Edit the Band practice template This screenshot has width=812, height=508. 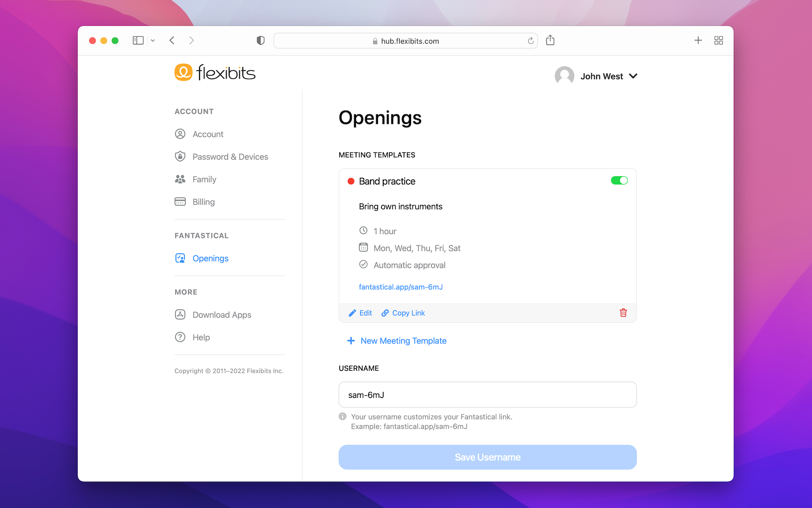pos(360,313)
